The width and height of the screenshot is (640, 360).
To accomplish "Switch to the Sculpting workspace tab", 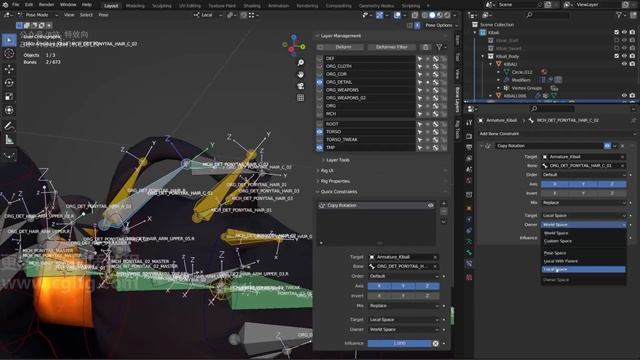I will [162, 6].
